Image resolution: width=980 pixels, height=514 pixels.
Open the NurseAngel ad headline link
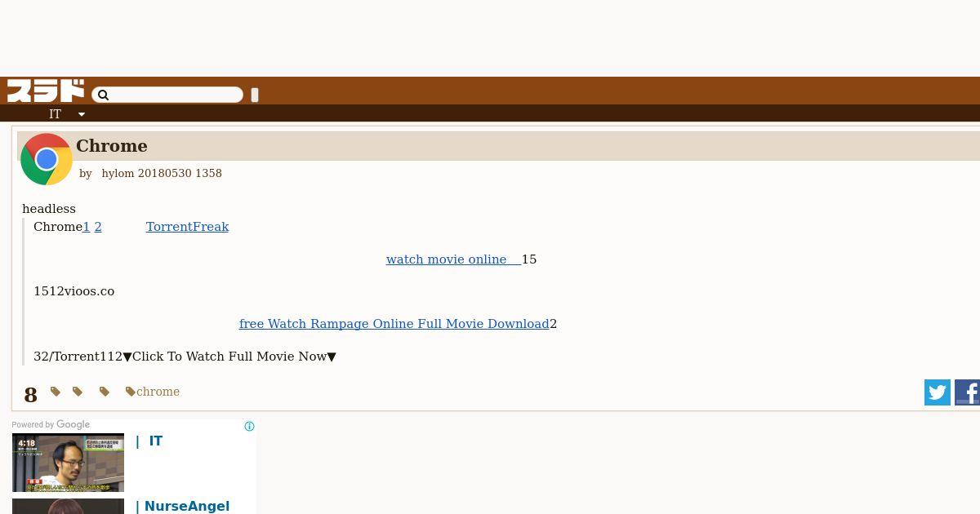click(183, 507)
